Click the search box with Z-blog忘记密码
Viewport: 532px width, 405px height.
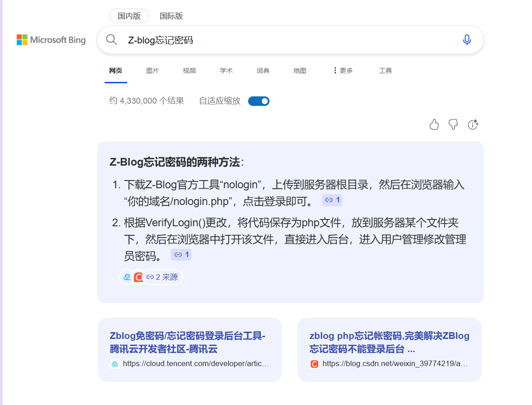click(x=290, y=40)
